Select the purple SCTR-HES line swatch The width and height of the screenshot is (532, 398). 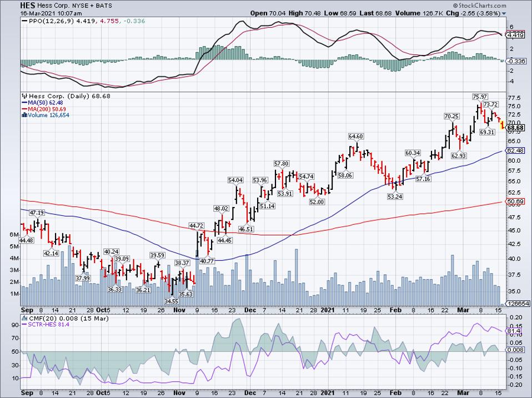pyautogui.click(x=24, y=324)
